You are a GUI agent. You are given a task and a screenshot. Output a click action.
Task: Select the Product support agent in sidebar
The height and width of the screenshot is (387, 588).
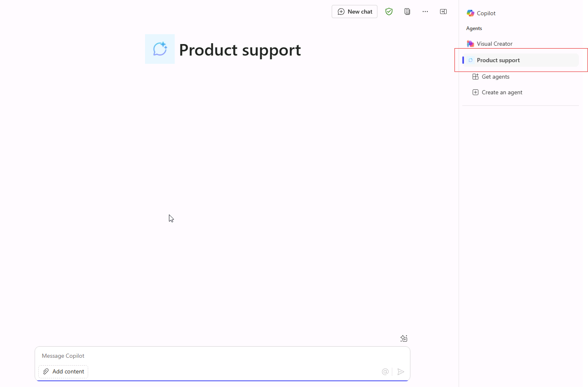pyautogui.click(x=521, y=60)
